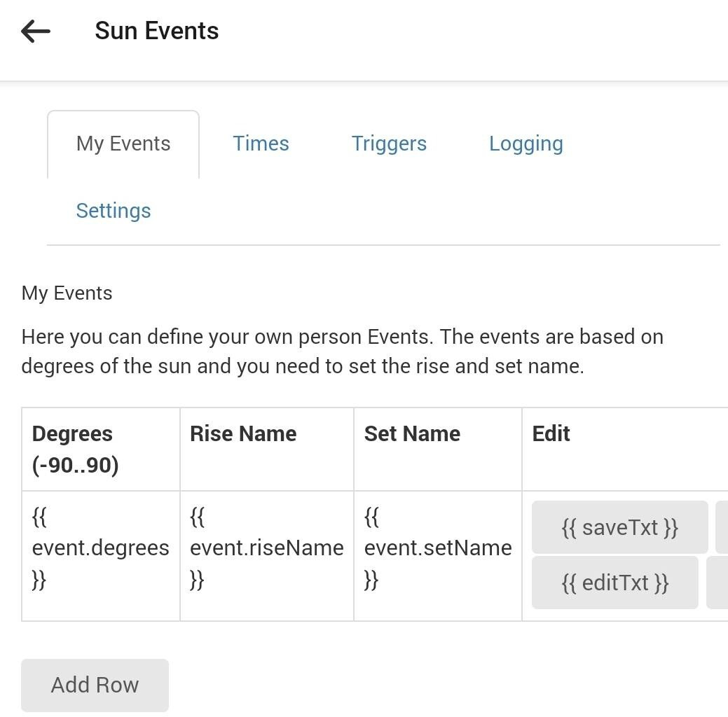Click the Edit column header
The image size is (728, 717).
(x=551, y=434)
